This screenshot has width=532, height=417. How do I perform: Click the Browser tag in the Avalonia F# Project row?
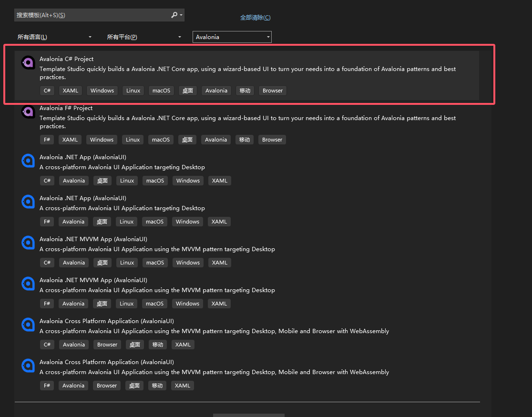pos(272,140)
